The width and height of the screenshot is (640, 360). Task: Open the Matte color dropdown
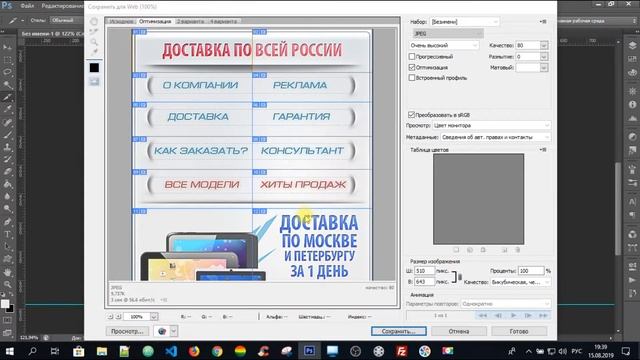(x=544, y=67)
